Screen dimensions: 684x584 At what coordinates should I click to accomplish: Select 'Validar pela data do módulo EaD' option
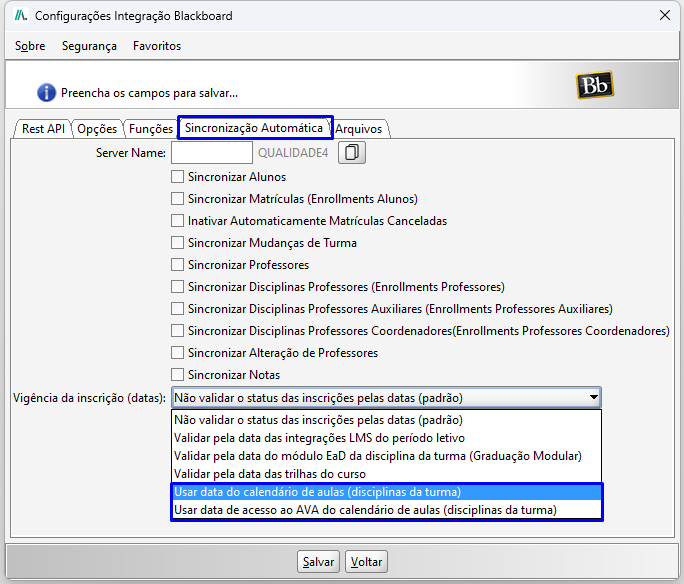[386, 456]
